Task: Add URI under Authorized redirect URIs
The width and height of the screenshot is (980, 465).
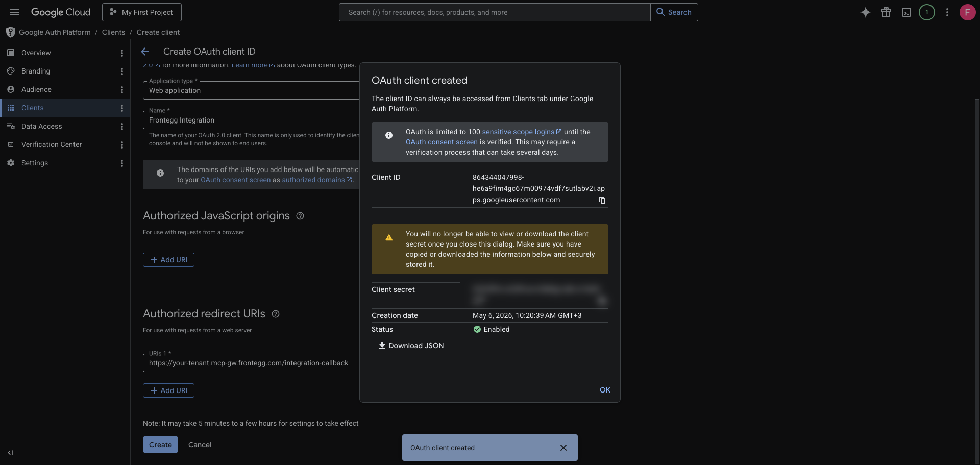Action: (x=168, y=390)
